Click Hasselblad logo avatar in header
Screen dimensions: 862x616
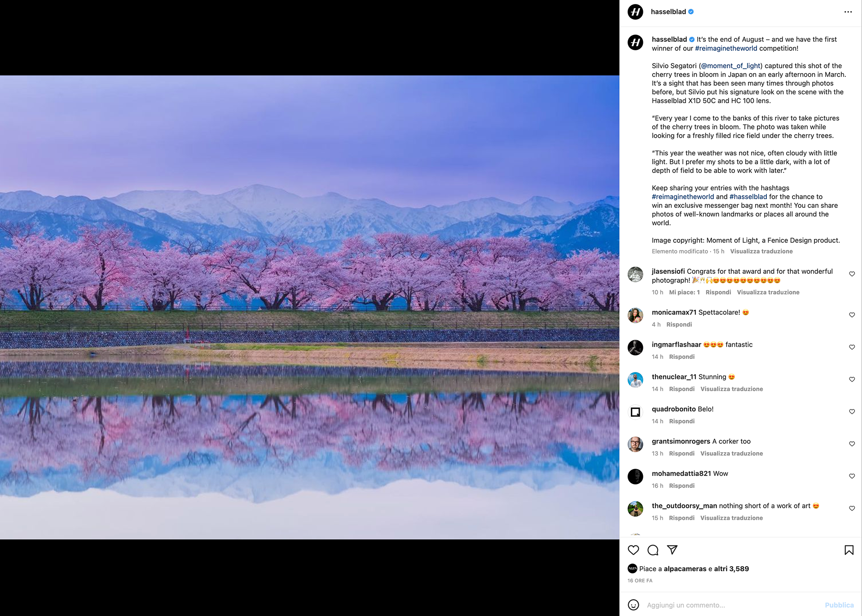635,12
